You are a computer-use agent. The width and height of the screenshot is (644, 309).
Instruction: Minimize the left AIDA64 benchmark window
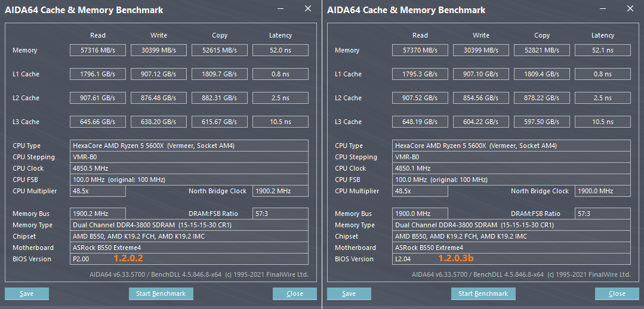click(282, 9)
